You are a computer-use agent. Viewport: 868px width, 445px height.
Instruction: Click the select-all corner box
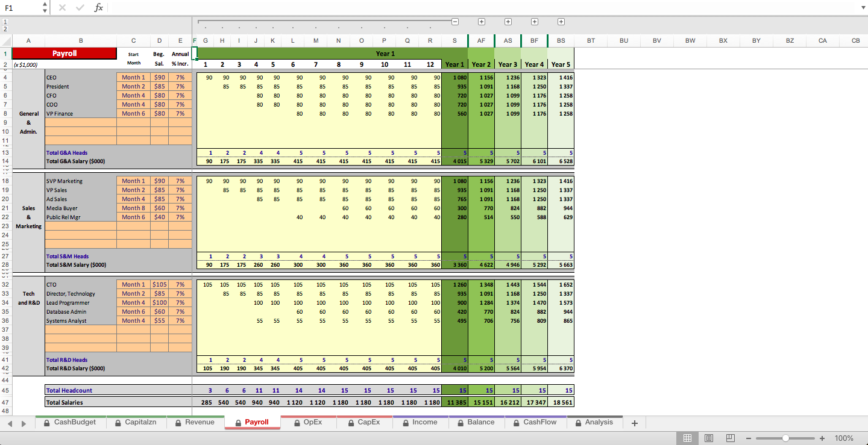click(x=5, y=41)
